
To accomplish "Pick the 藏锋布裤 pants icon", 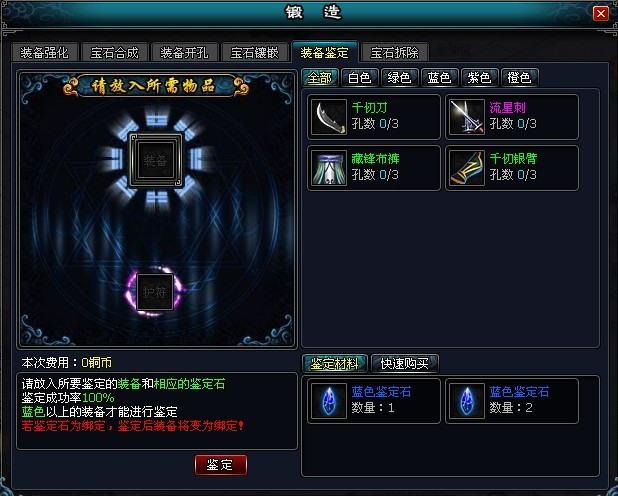I will click(x=329, y=168).
